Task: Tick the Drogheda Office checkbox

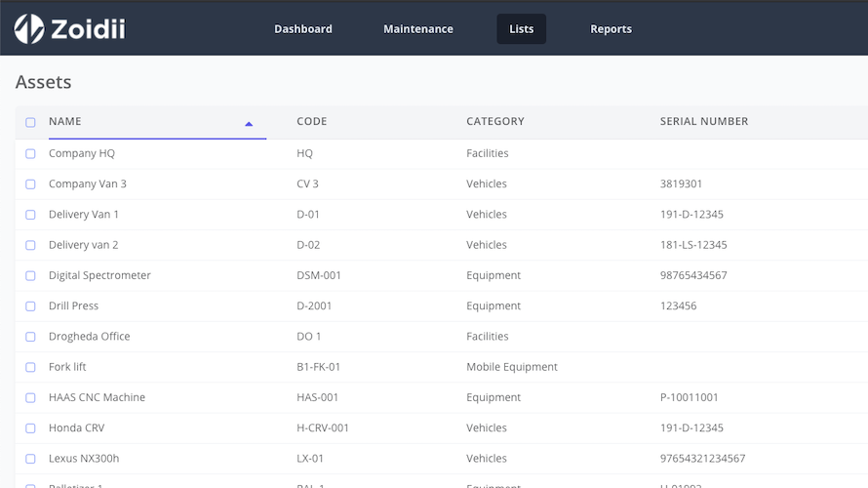Action: (30, 336)
